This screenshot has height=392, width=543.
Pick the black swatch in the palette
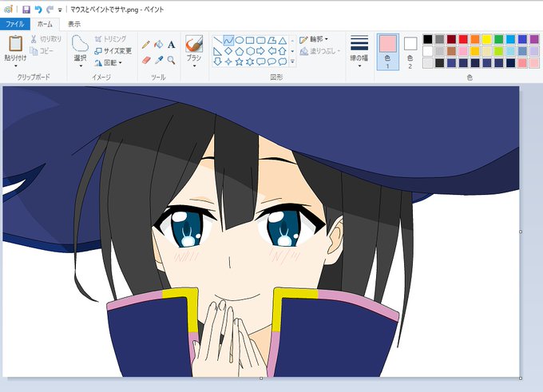point(428,39)
